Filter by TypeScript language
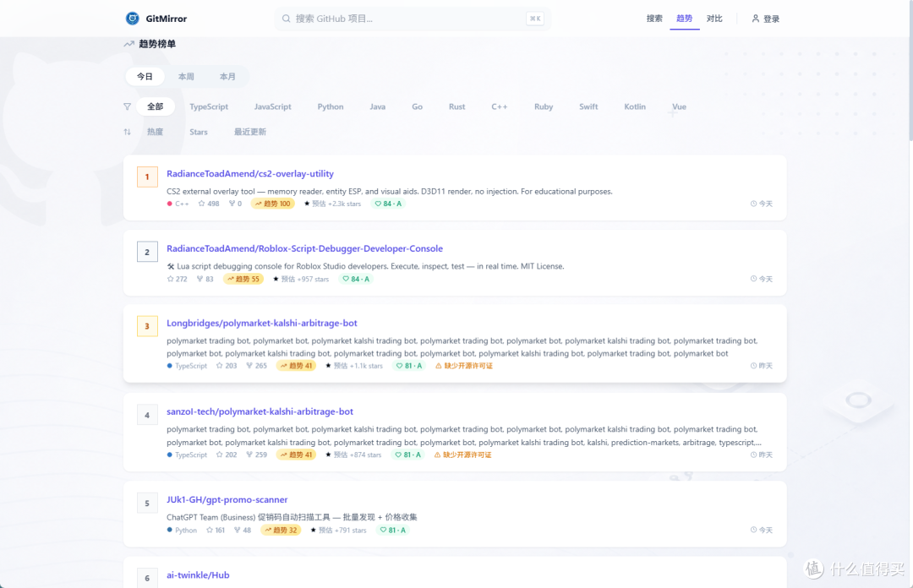The height and width of the screenshot is (588, 913). (209, 106)
